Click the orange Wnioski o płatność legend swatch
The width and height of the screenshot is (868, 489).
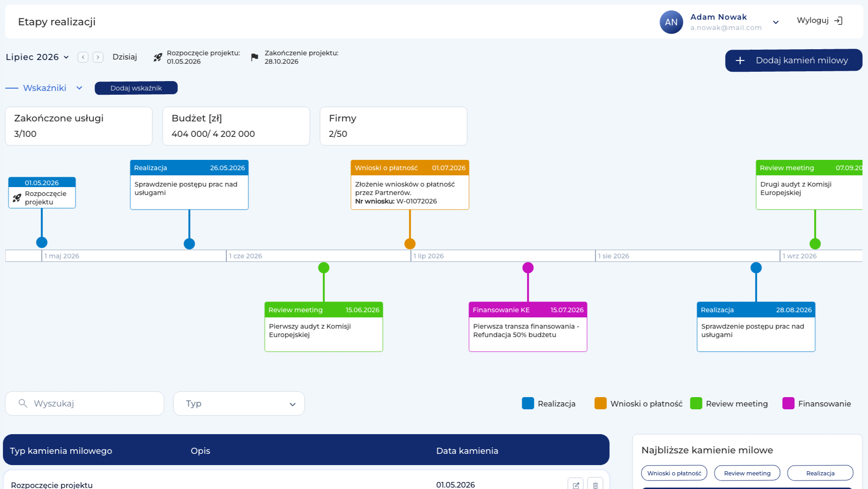click(601, 403)
